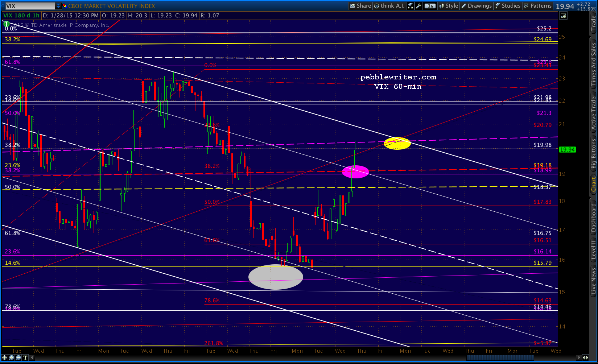Click the '$15.79' price level label
Screen dimensions: 598x364
(x=543, y=263)
